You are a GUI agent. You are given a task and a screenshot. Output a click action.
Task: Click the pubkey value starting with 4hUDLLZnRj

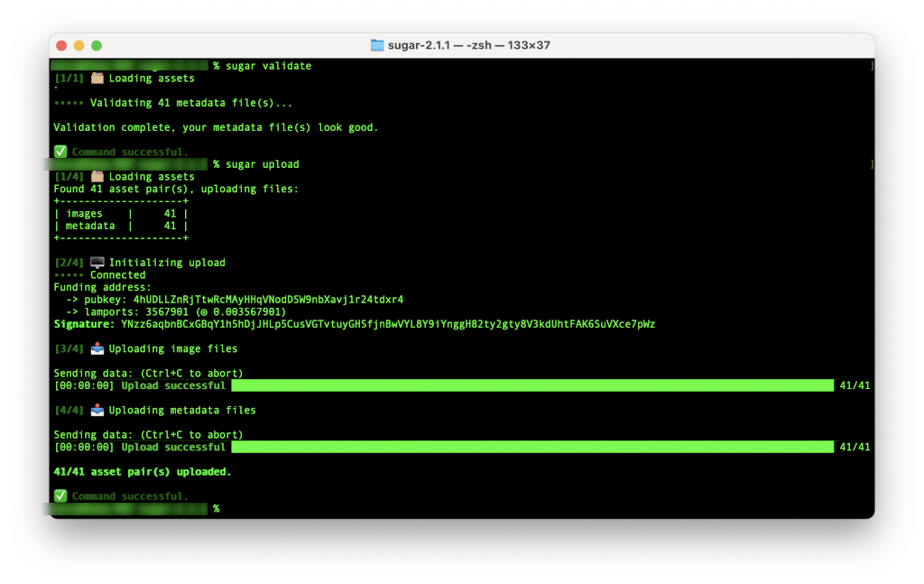[x=268, y=300]
